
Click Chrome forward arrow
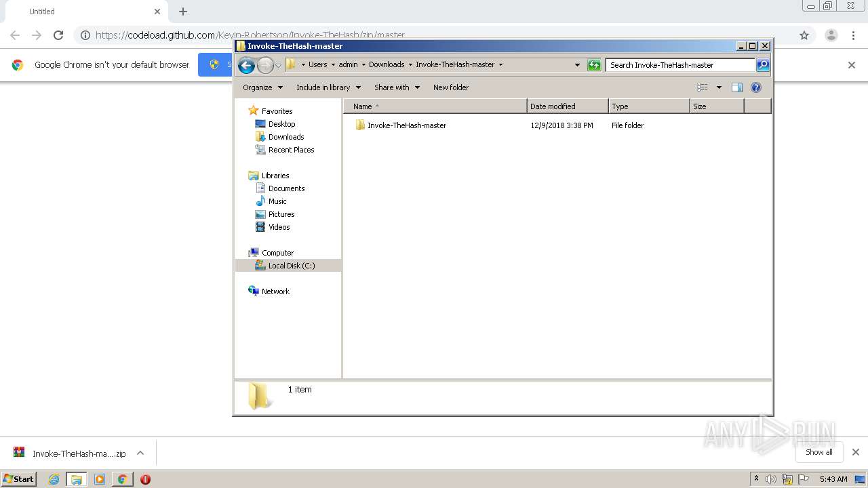pos(37,35)
